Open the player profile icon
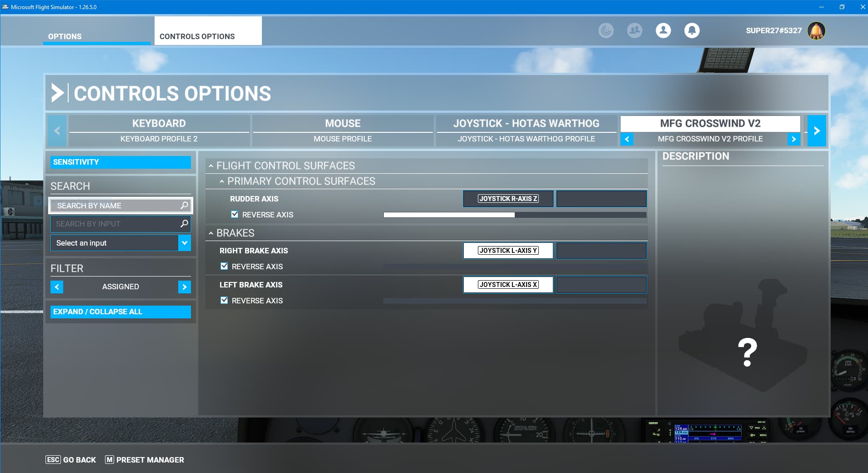868x473 pixels. (x=663, y=30)
